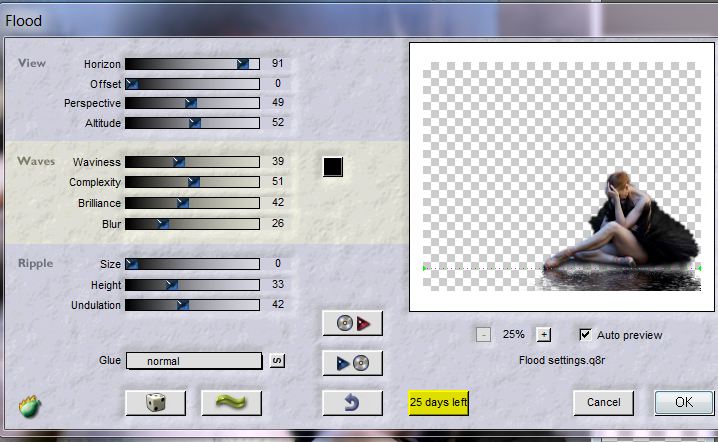718x442 pixels.
Task: Click the Altitude value 52
Action: click(x=278, y=122)
